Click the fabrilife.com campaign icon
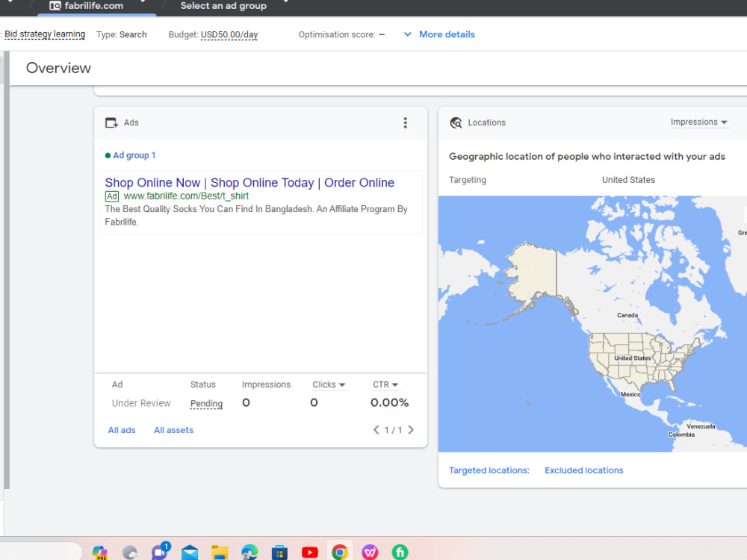This screenshot has height=560, width=747. click(55, 6)
